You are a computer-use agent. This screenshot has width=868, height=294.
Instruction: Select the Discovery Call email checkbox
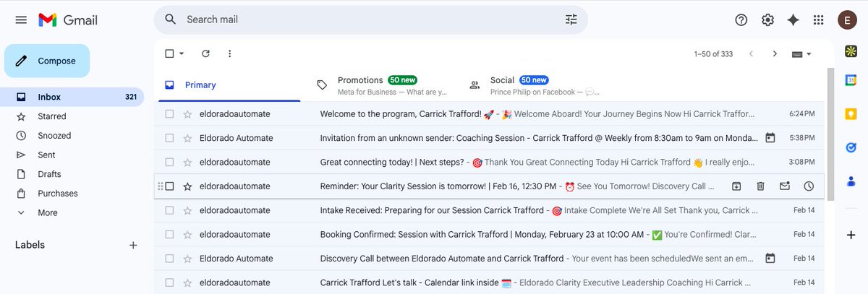(x=169, y=259)
